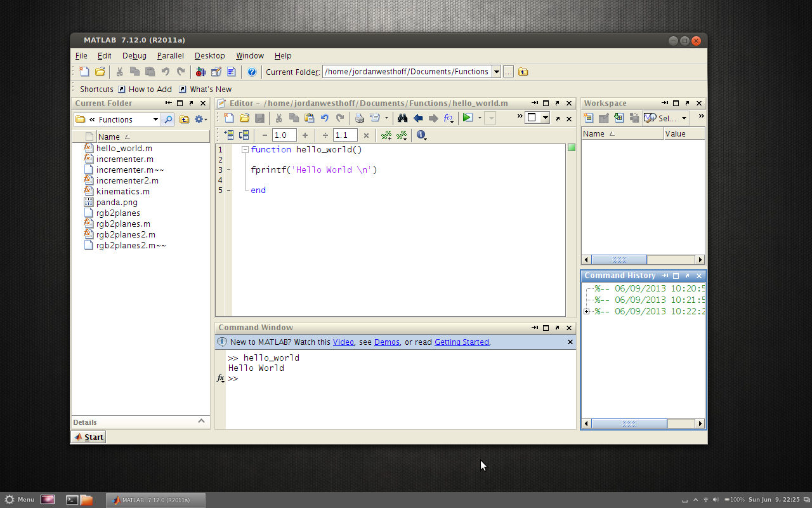Viewport: 812px width, 508px height.
Task: Open the Functions folder breadcrumb dropdown
Action: point(155,119)
